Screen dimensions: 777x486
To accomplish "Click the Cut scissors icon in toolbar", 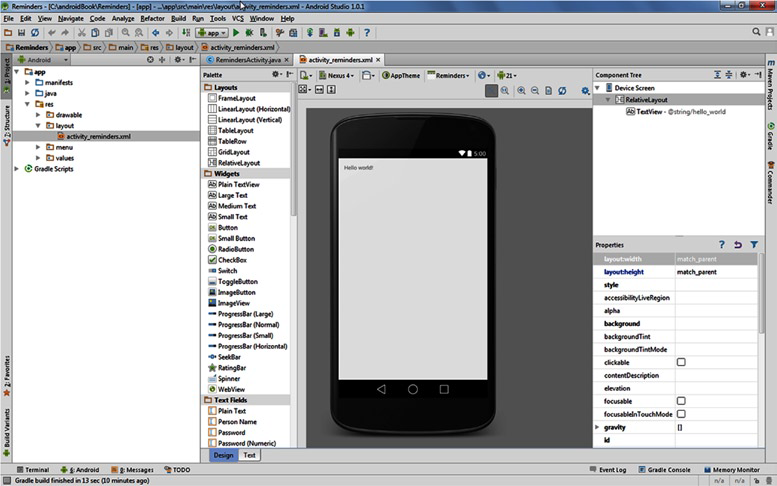I will [80, 32].
